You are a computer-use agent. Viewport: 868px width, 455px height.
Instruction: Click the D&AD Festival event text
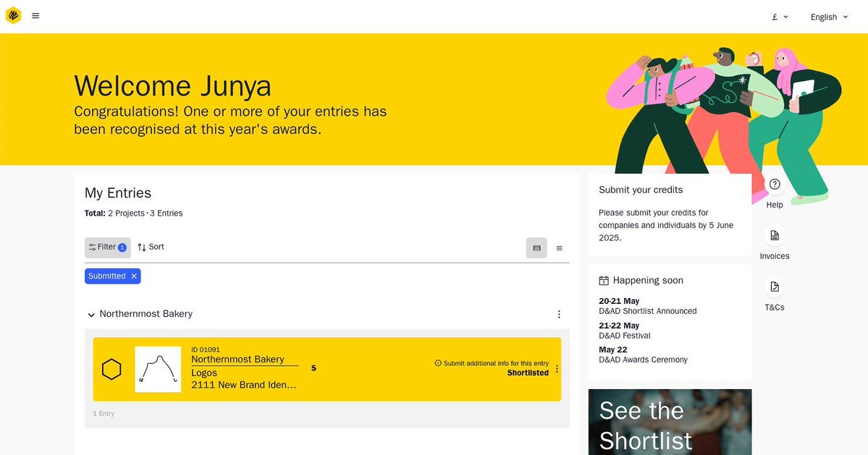click(x=625, y=336)
